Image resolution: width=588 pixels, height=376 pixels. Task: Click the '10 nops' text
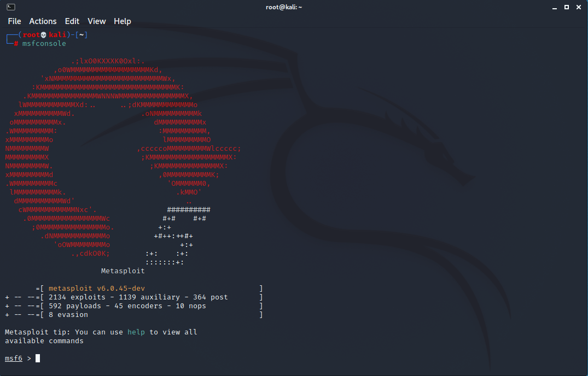(x=191, y=306)
